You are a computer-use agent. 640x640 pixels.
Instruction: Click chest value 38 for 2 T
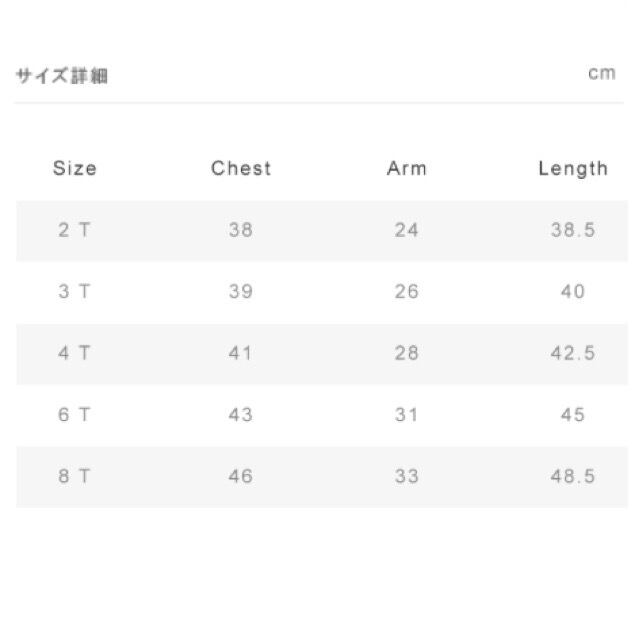pos(241,230)
